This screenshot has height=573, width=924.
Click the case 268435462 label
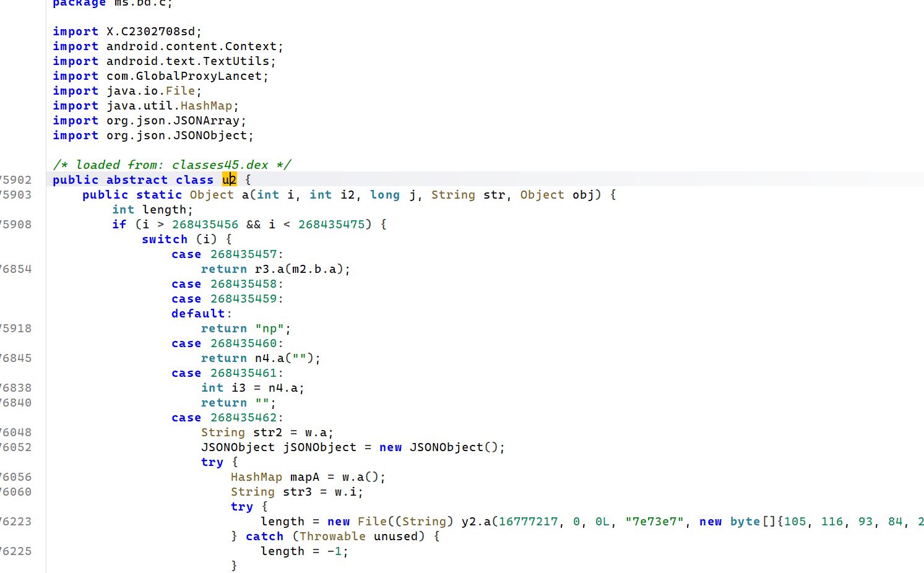[x=227, y=418]
